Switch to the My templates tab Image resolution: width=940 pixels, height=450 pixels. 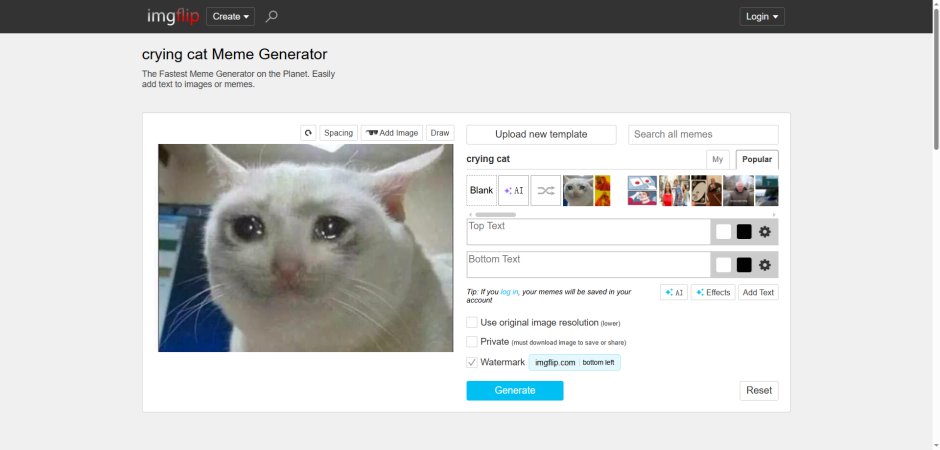point(718,160)
